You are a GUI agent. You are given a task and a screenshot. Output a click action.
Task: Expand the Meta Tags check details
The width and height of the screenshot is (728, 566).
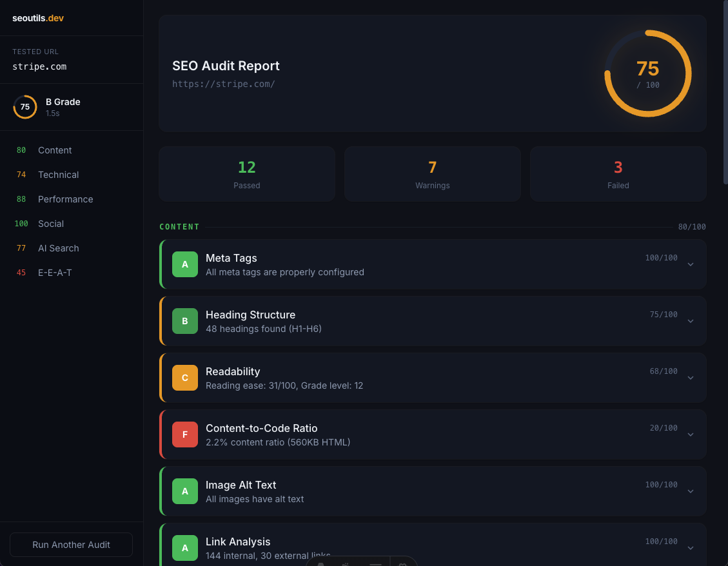[690, 264]
